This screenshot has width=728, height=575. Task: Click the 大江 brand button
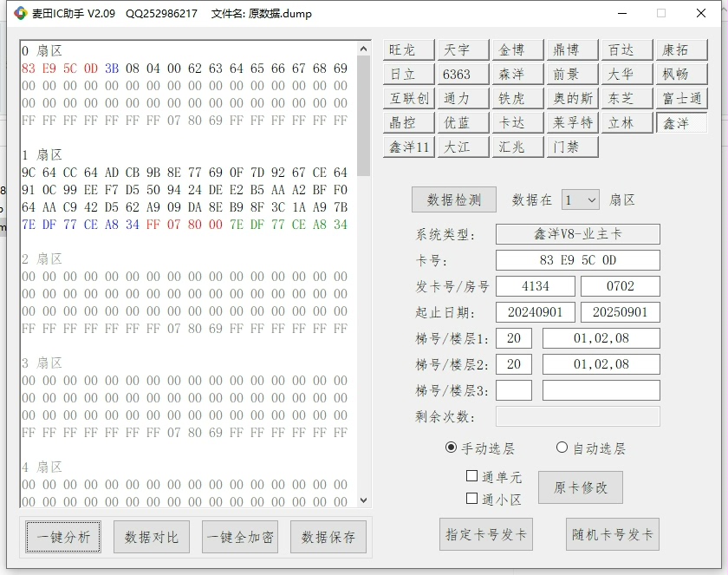[x=464, y=147]
